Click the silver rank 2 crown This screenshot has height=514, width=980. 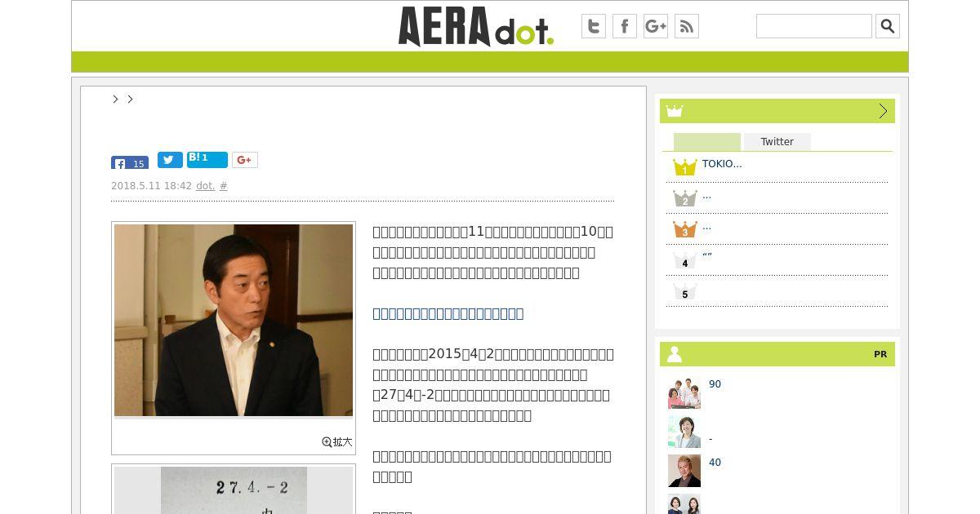685,198
